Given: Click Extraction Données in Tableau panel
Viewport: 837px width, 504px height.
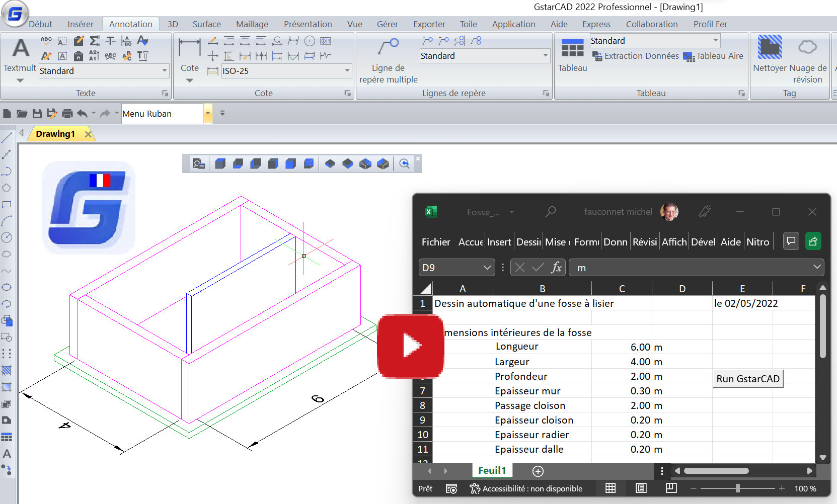Looking at the screenshot, I should (x=636, y=56).
